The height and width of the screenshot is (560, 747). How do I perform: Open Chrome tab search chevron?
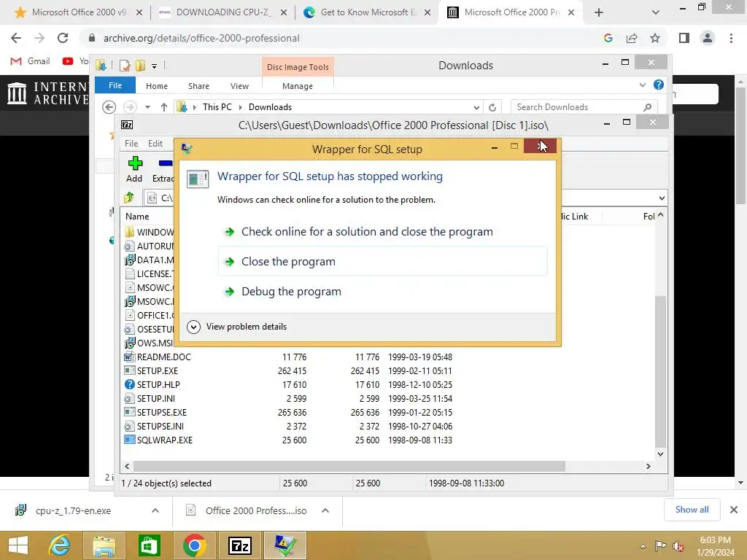pyautogui.click(x=656, y=12)
